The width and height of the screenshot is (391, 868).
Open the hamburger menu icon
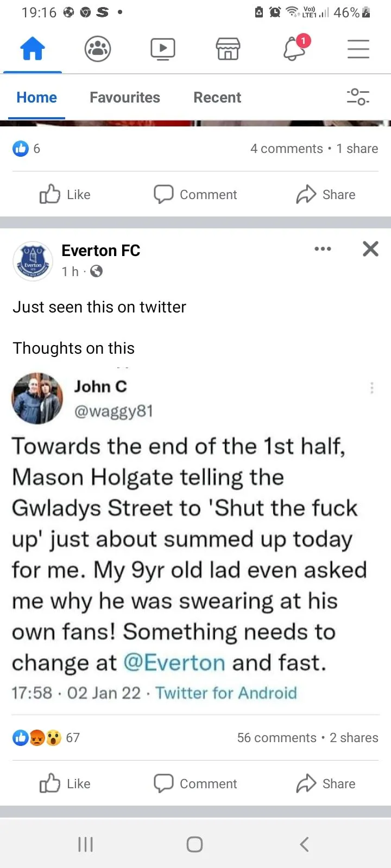click(358, 49)
